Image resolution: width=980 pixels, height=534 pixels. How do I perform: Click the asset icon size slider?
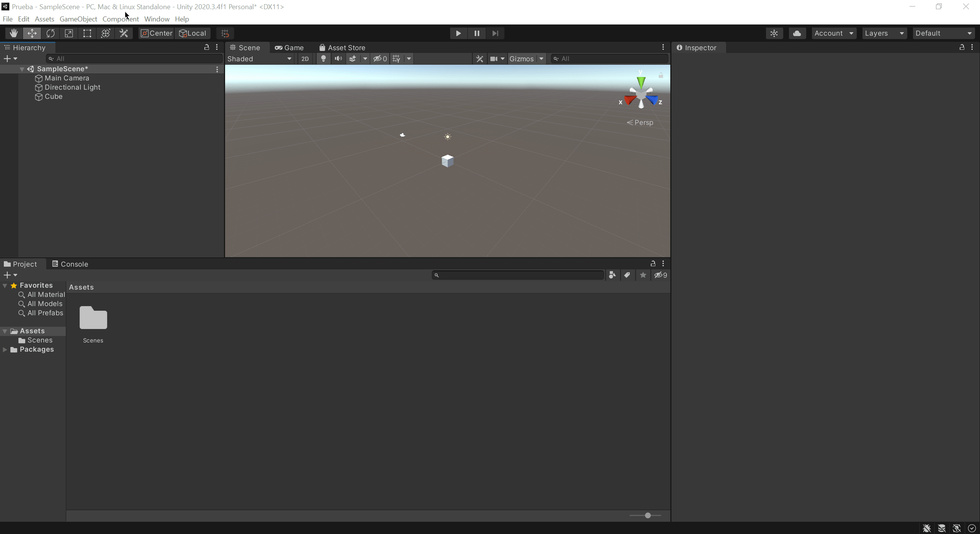(x=648, y=516)
